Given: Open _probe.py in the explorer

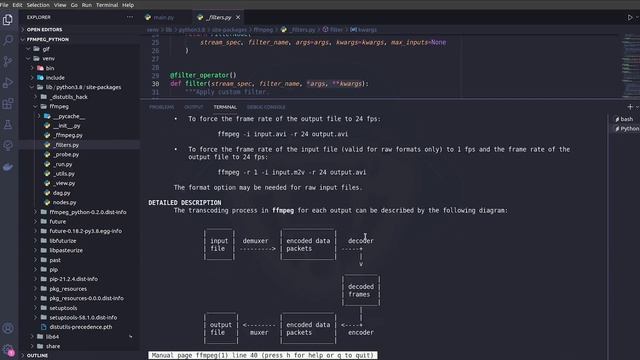Looking at the screenshot, I should pos(80,155).
